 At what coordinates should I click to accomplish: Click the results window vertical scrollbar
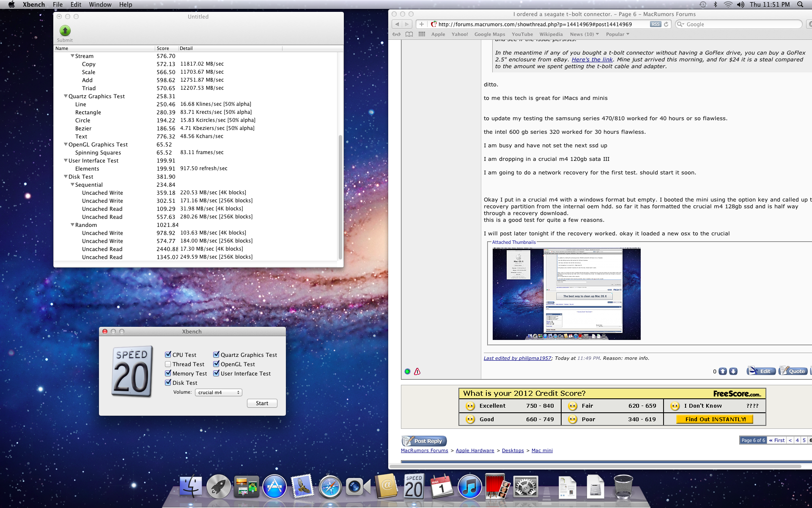click(x=340, y=197)
